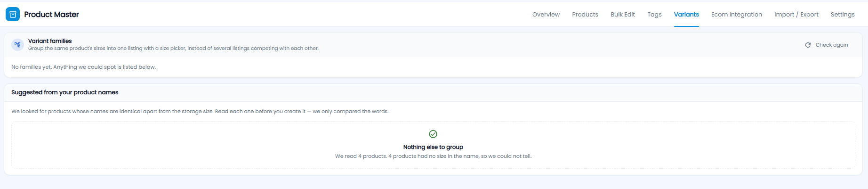
Task: Switch to Import / Export tab
Action: tap(796, 15)
